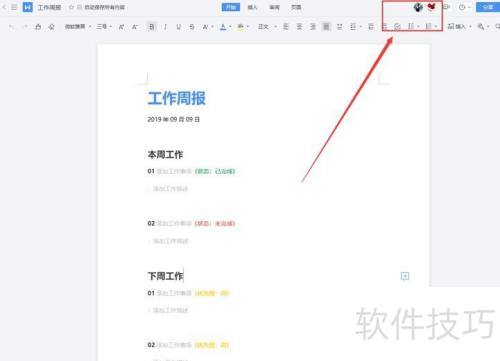Expand the highlight color dropdown arrow

248,27
